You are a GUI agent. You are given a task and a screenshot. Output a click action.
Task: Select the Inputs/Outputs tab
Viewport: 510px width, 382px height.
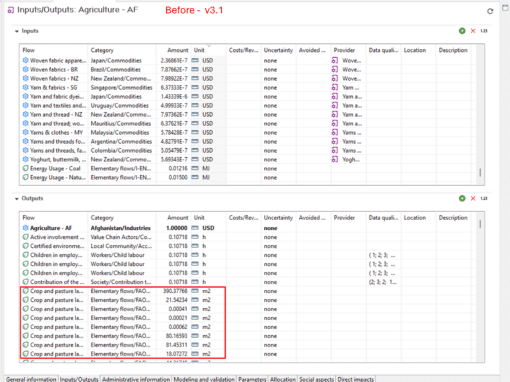coord(79,379)
